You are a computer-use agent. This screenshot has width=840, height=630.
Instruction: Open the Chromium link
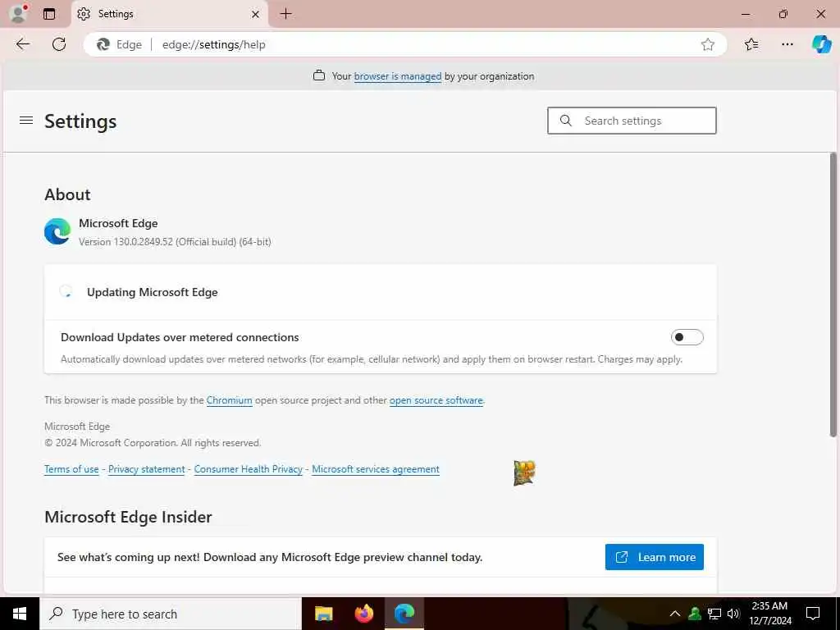pos(230,400)
